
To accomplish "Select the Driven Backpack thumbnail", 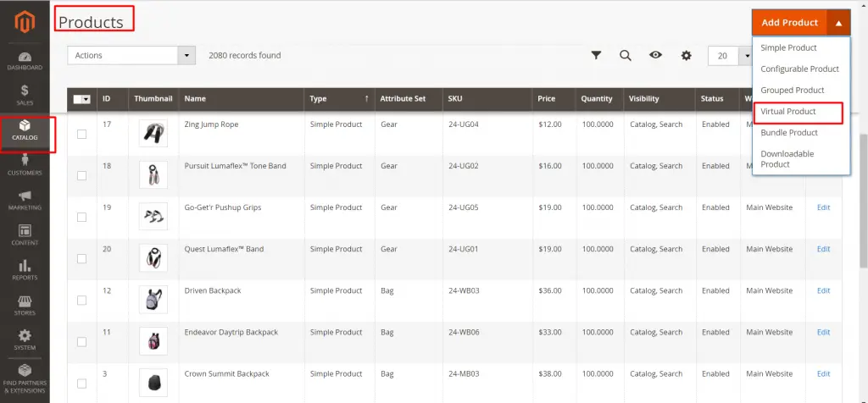I will pos(153,299).
